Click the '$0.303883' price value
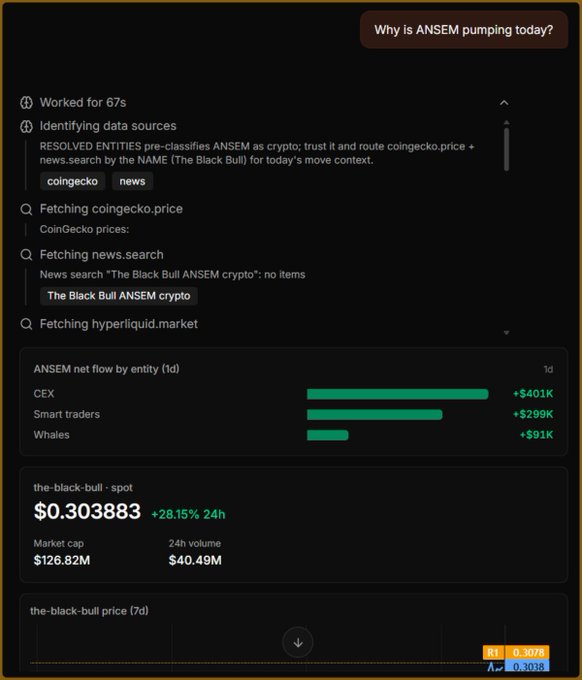The height and width of the screenshot is (680, 582). coord(87,511)
